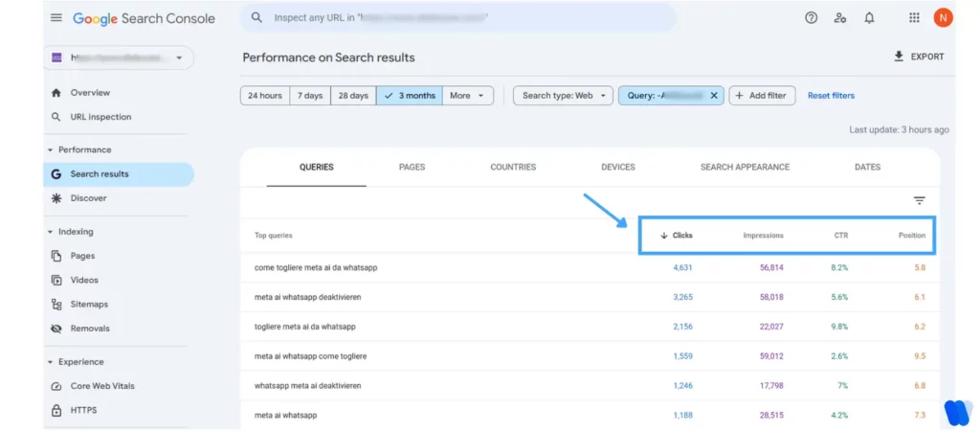The image size is (980, 432).
Task: Collapse the Indexing sidebar section
Action: [51, 232]
